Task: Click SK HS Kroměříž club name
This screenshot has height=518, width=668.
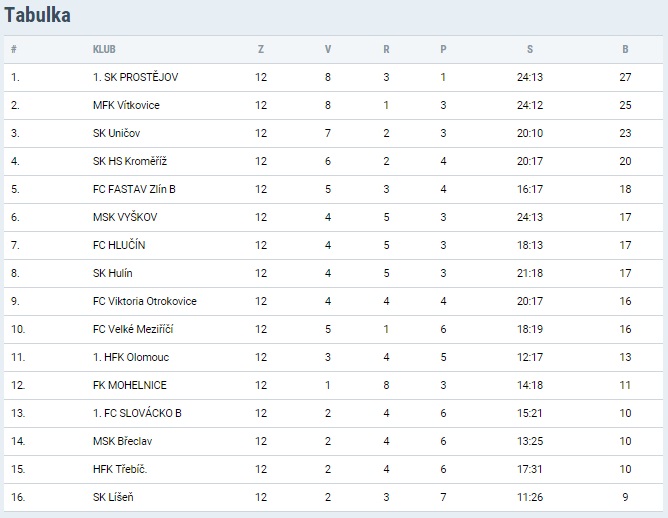Action: [x=129, y=161]
